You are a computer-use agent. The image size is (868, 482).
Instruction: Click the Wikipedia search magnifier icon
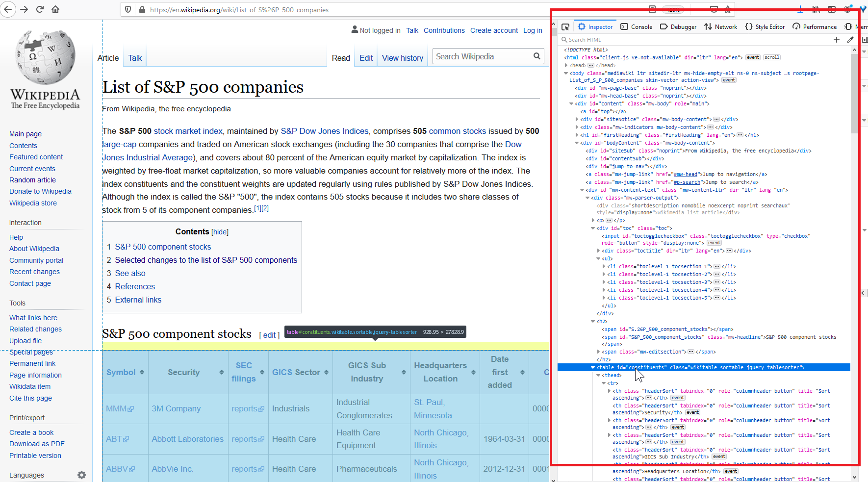pyautogui.click(x=537, y=56)
